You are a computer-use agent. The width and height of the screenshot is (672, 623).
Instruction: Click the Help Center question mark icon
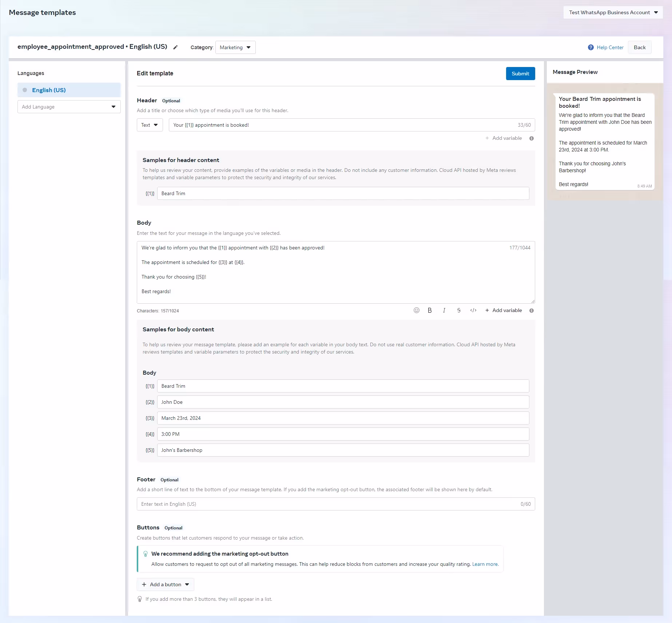tap(591, 47)
